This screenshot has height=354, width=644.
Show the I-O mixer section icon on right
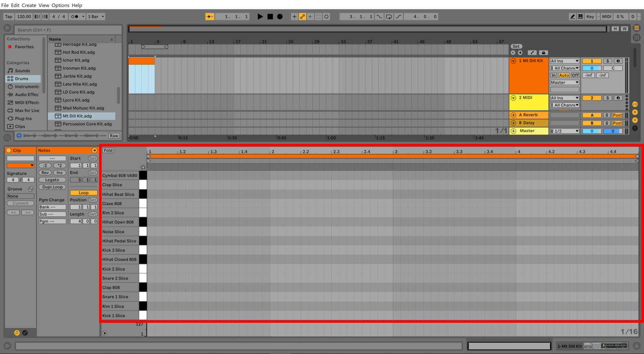click(635, 104)
